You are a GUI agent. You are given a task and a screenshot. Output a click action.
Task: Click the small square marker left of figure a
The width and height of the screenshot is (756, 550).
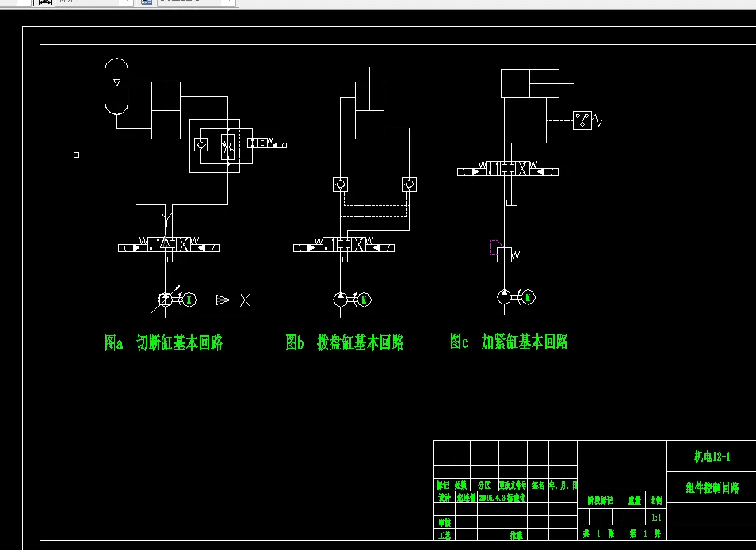point(76,155)
